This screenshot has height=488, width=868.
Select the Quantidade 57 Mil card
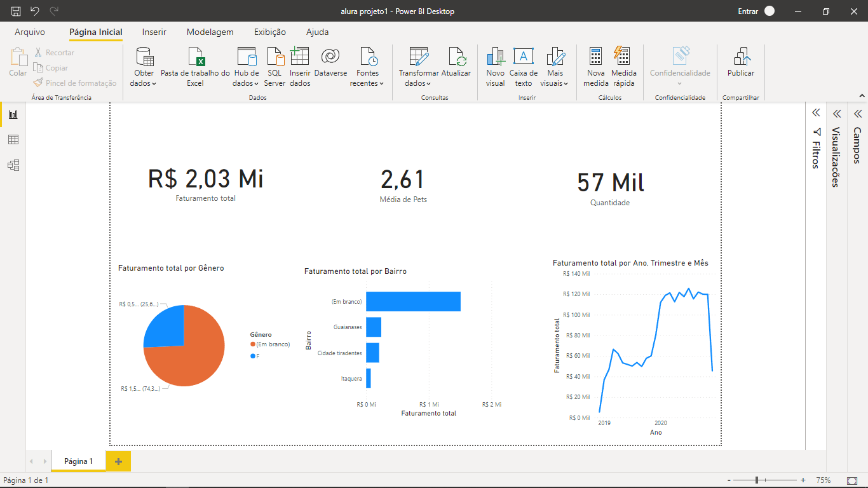[610, 188]
